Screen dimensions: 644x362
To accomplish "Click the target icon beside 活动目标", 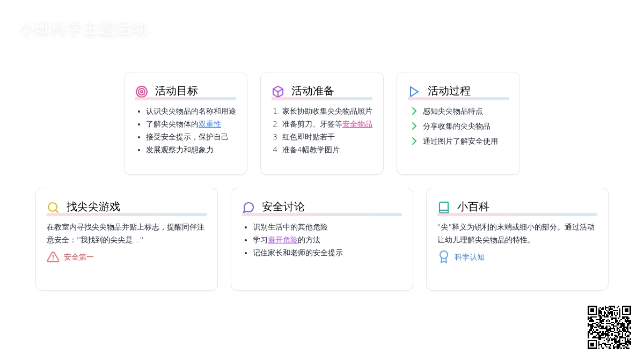I will (142, 92).
